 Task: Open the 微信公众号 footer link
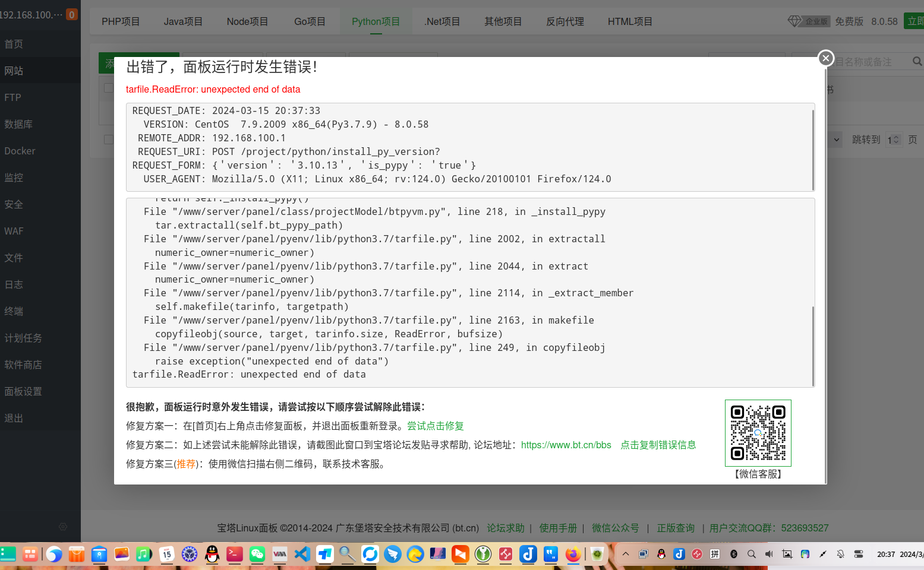coord(616,528)
